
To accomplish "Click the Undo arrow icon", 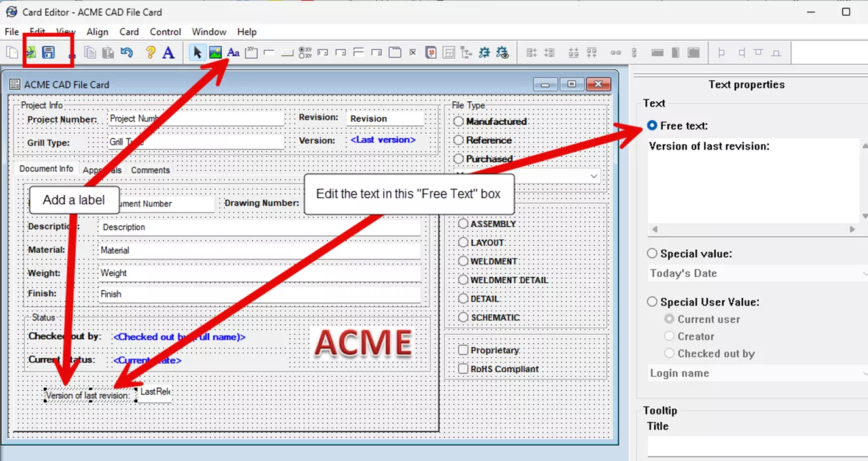I will pyautogui.click(x=125, y=52).
